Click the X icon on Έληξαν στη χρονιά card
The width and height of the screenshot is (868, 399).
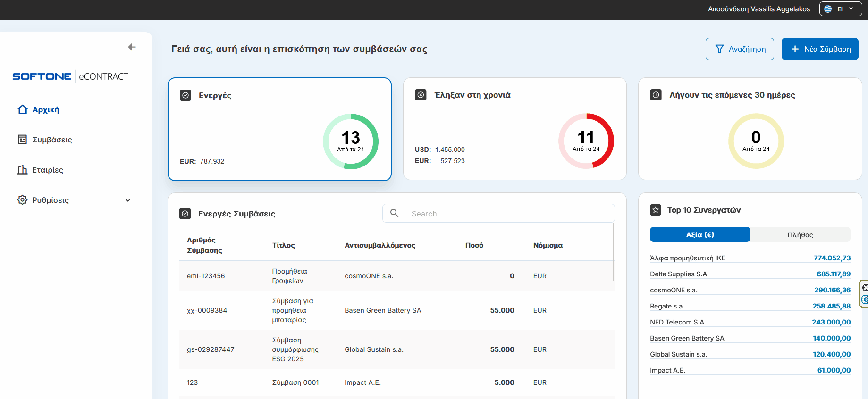(x=421, y=95)
